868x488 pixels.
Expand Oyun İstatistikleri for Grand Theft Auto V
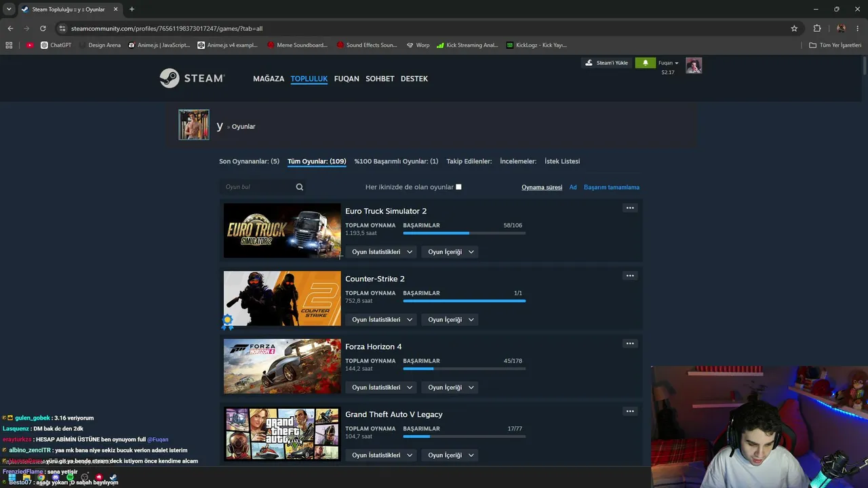coord(382,455)
